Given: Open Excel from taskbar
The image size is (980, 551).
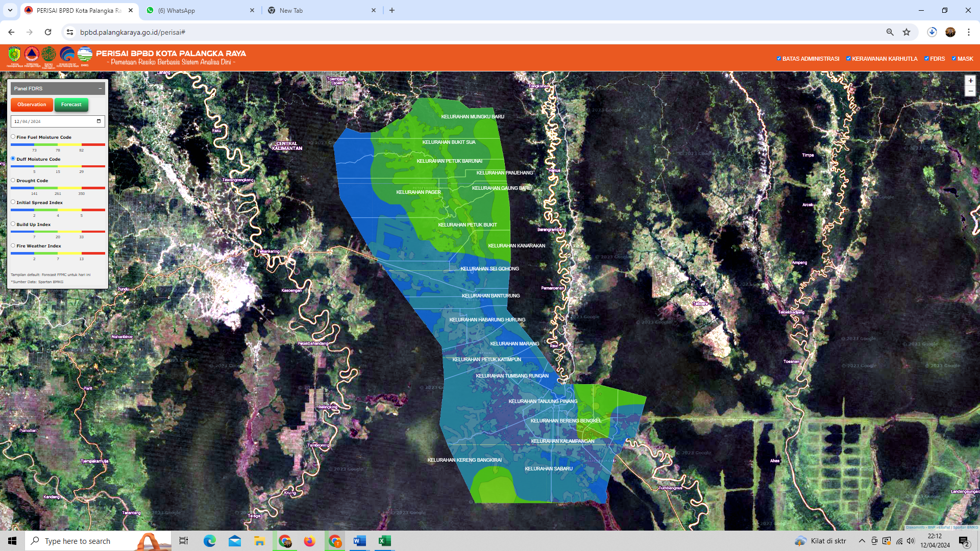Looking at the screenshot, I should pos(384,541).
